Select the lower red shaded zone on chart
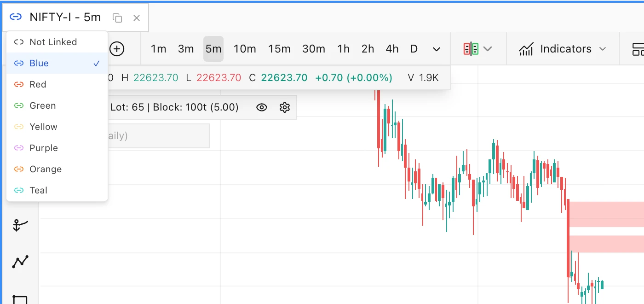This screenshot has height=304, width=644. [607, 244]
